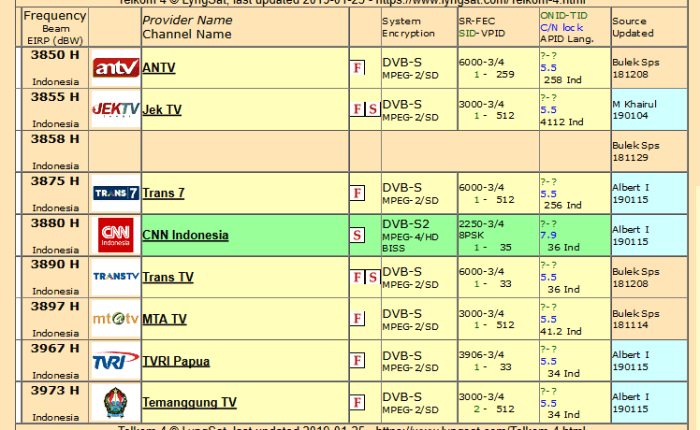Click the Bulek Sps 181208 cell in ANTV row
The image size is (700, 430).
(x=649, y=68)
